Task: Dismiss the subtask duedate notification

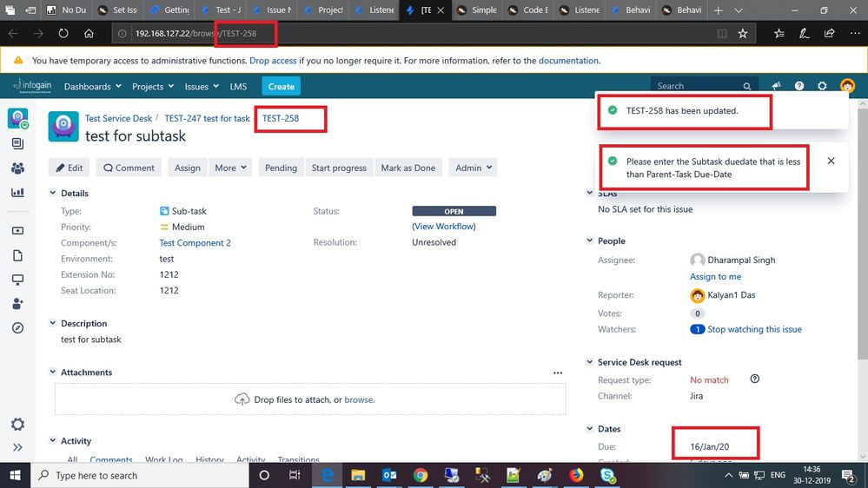Action: click(x=831, y=161)
